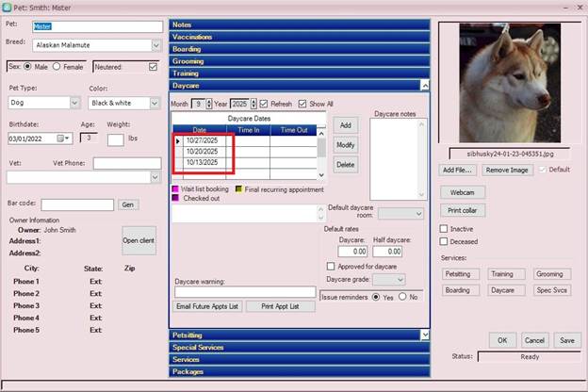This screenshot has width=588, height=392.
Task: Open the Notes section
Action: pyautogui.click(x=300, y=24)
